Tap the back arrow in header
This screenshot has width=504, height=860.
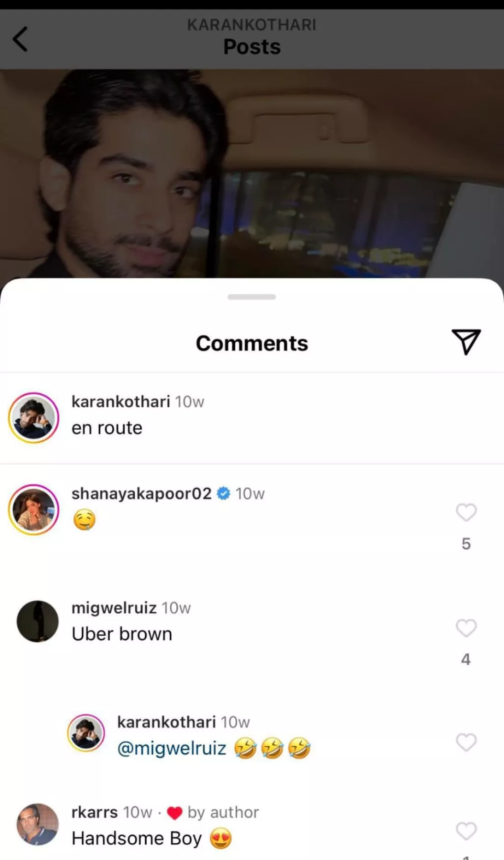pyautogui.click(x=20, y=39)
